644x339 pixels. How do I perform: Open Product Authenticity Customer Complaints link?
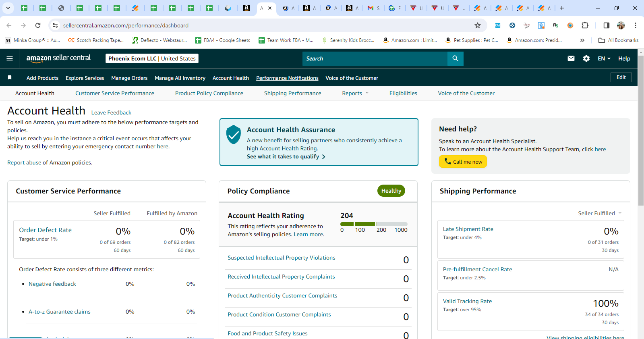[x=282, y=295]
